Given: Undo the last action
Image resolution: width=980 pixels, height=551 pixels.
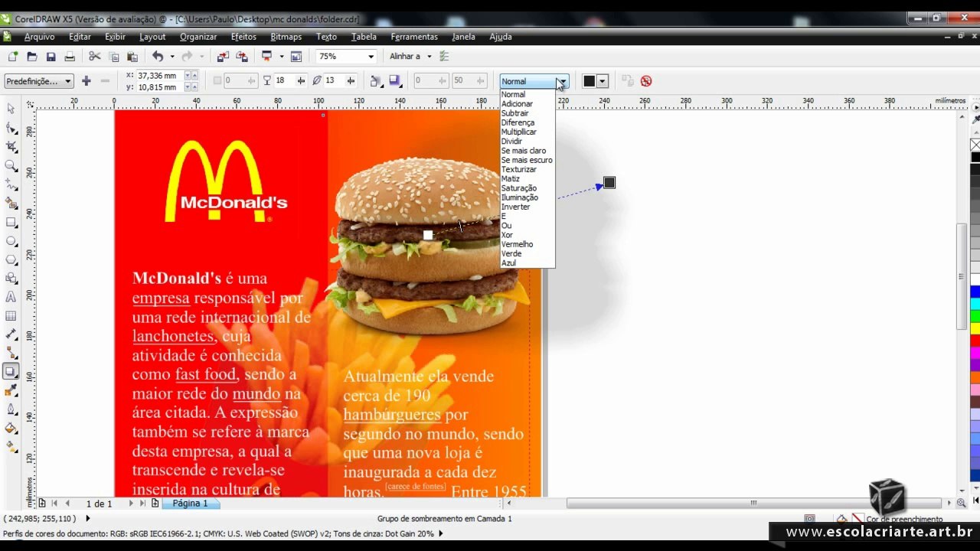Looking at the screenshot, I should click(158, 57).
